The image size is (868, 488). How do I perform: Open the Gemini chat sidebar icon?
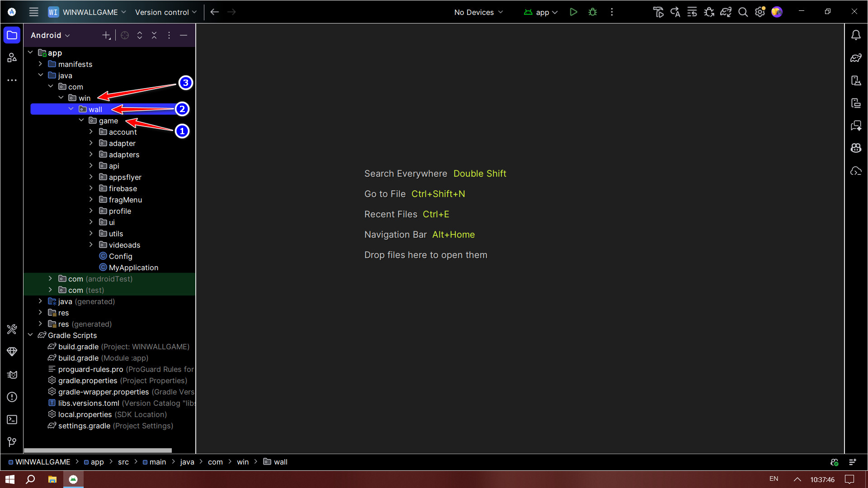(x=856, y=126)
